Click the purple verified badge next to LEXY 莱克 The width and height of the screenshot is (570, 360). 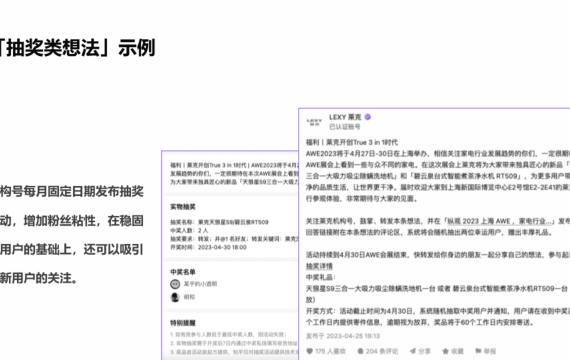pos(368,117)
